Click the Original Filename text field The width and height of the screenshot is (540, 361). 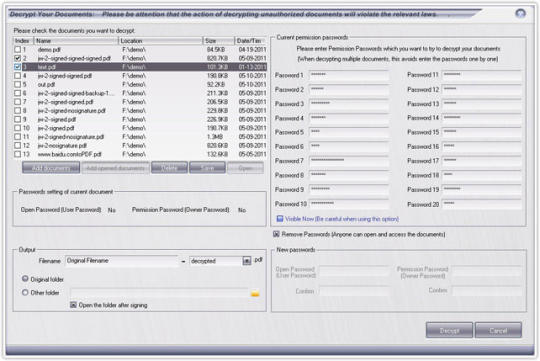(122, 261)
